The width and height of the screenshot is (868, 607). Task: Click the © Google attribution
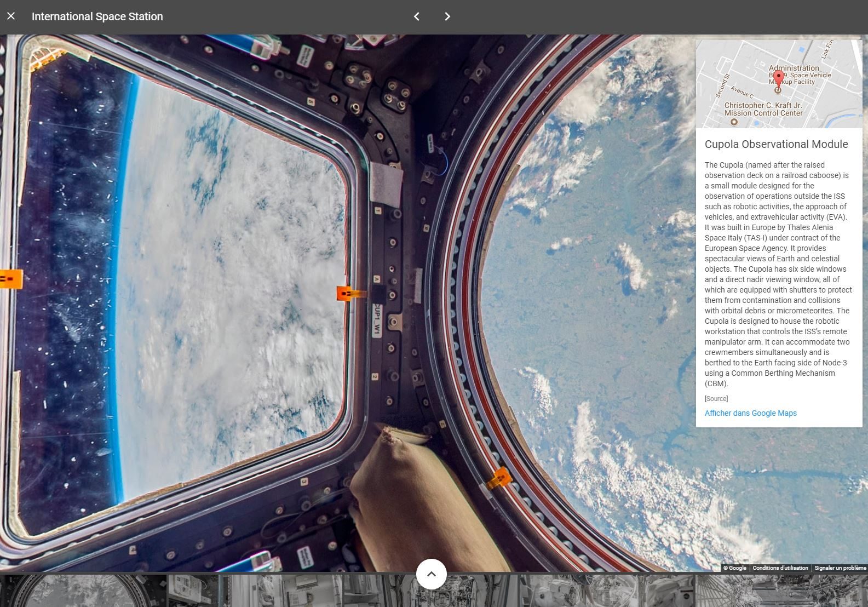pos(735,568)
